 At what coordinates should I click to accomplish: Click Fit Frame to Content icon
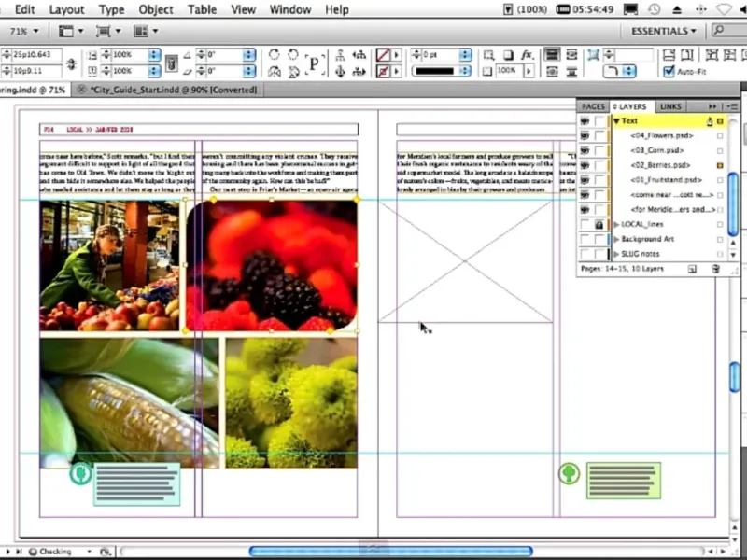pos(730,55)
